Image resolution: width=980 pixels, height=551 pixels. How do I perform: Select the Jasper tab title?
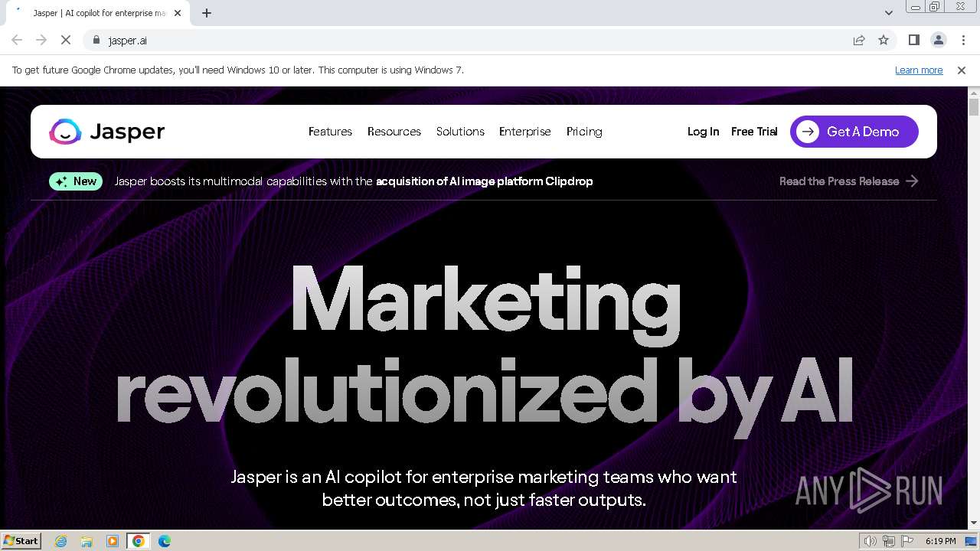click(100, 13)
